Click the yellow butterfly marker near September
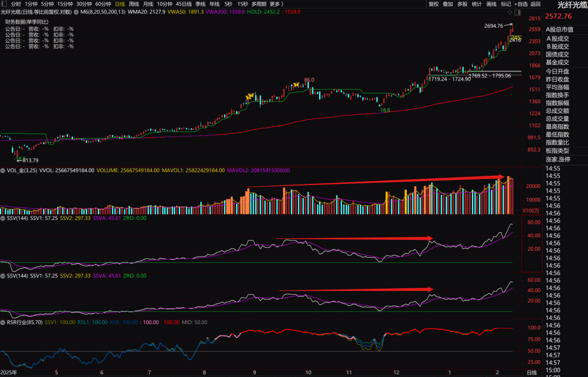 (x=249, y=96)
